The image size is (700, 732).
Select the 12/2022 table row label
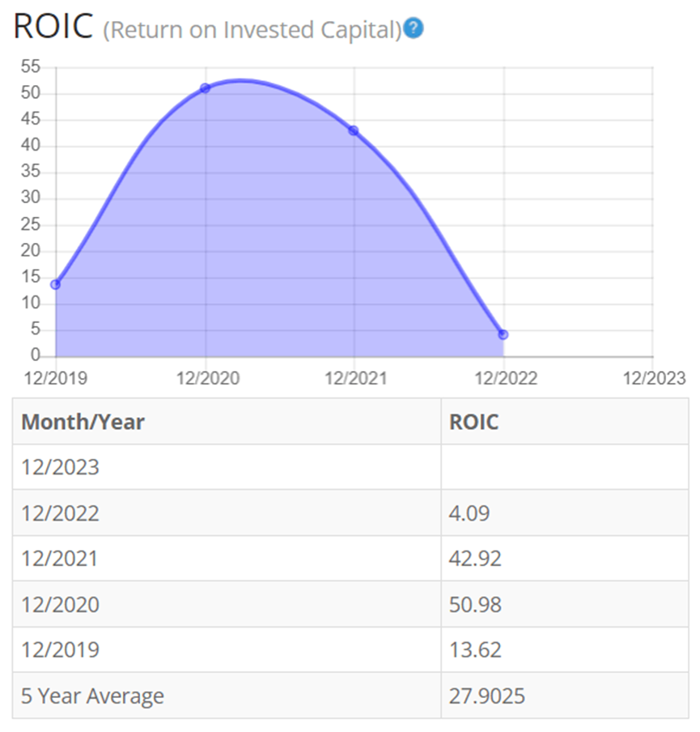(x=60, y=513)
